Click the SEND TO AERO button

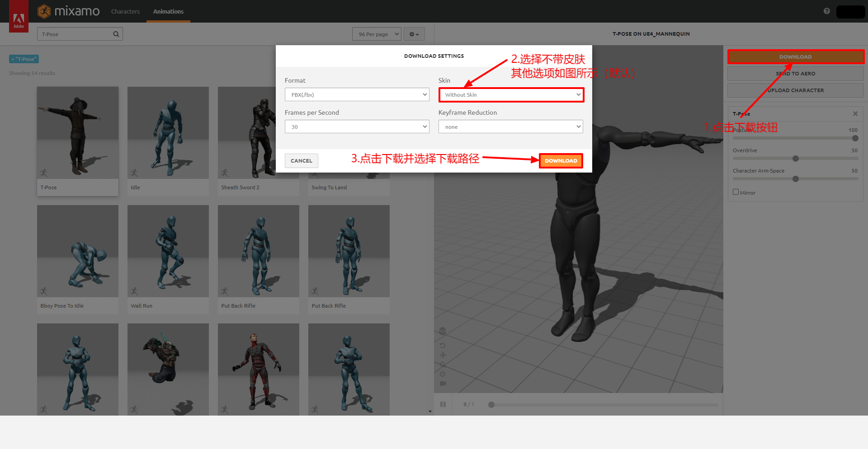click(796, 73)
